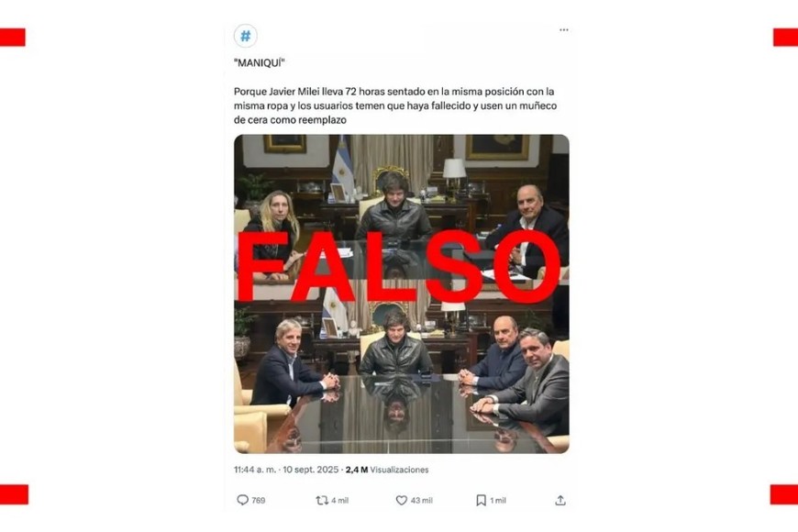Viewport: 798px width, 532px height.
Task: Open the three-dot more options menu
Action: point(564,30)
